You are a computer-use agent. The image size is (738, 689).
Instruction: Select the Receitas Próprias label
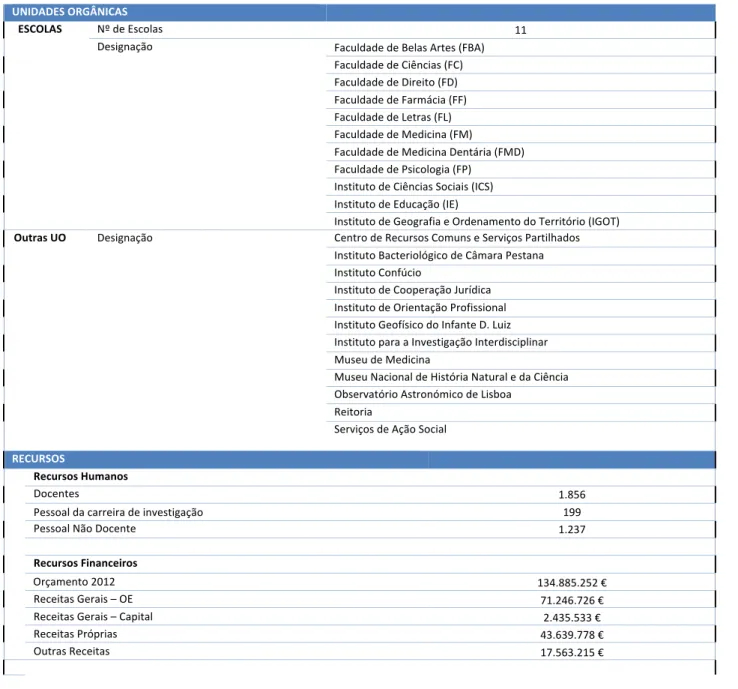tap(75, 634)
